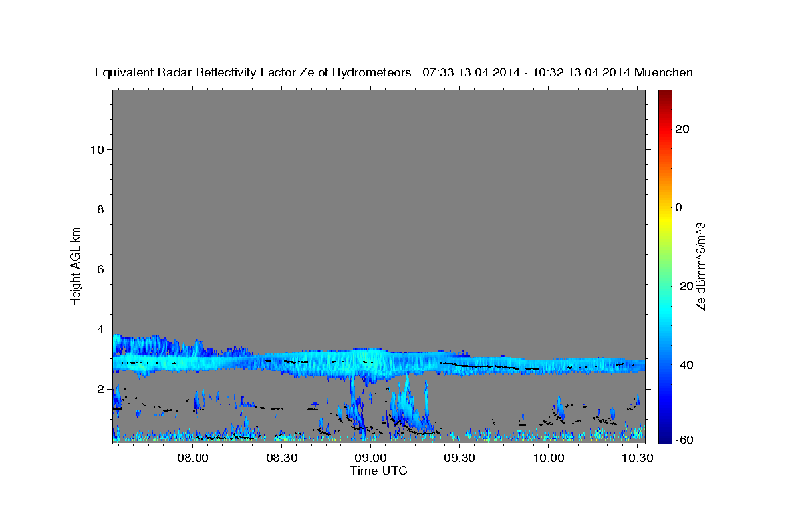This screenshot has height=532, width=798.
Task: Click the empty gray plot area above 6 km
Action: 378,180
